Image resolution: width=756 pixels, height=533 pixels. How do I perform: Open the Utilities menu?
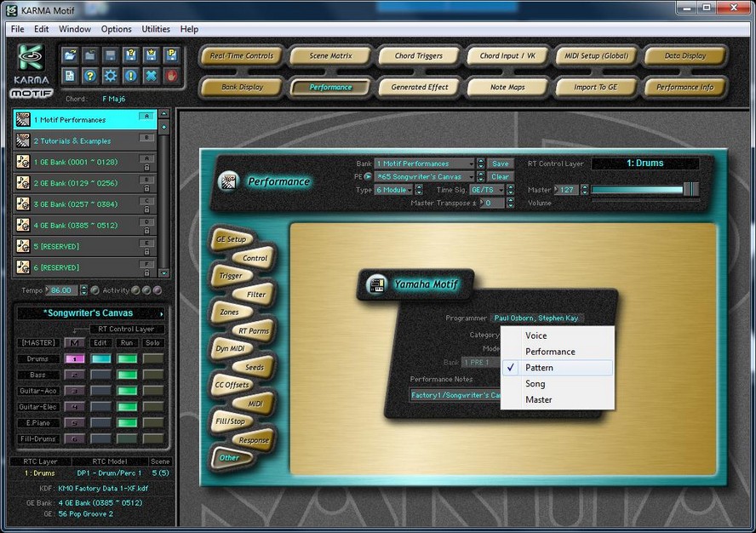156,29
